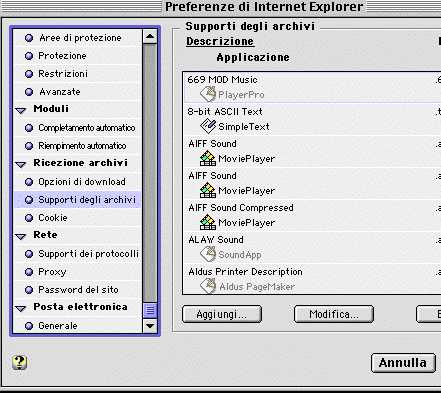Select Supporti degli archivi item
The image size is (441, 393).
click(x=77, y=200)
